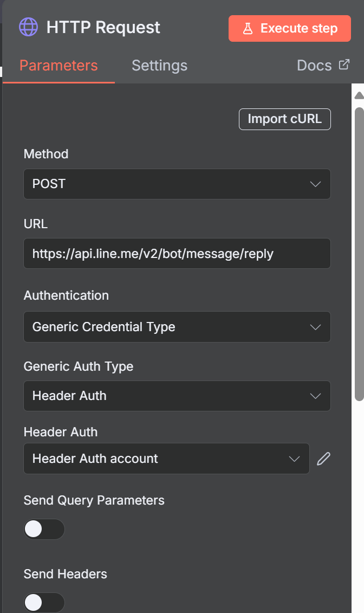Open the Docs link

[314, 66]
